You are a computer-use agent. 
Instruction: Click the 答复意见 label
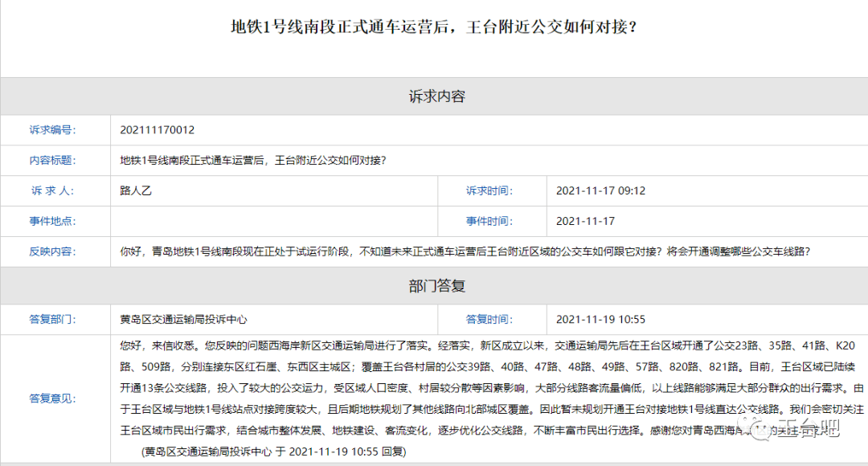pos(52,399)
